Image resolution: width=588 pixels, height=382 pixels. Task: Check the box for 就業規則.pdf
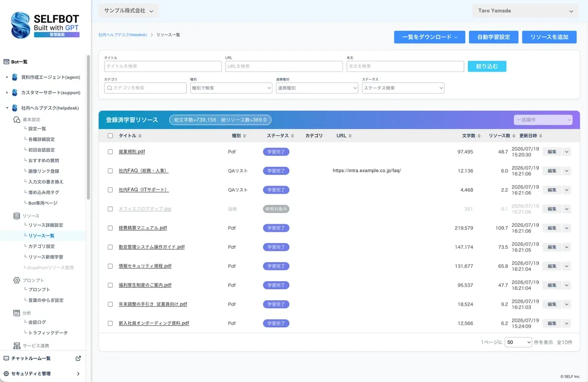pos(110,152)
